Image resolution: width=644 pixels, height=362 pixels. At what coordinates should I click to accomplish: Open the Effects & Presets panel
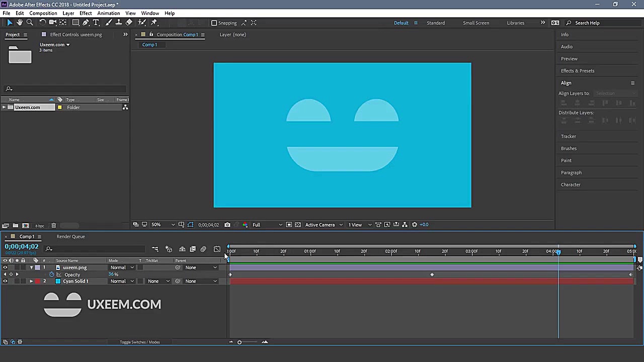pos(578,71)
